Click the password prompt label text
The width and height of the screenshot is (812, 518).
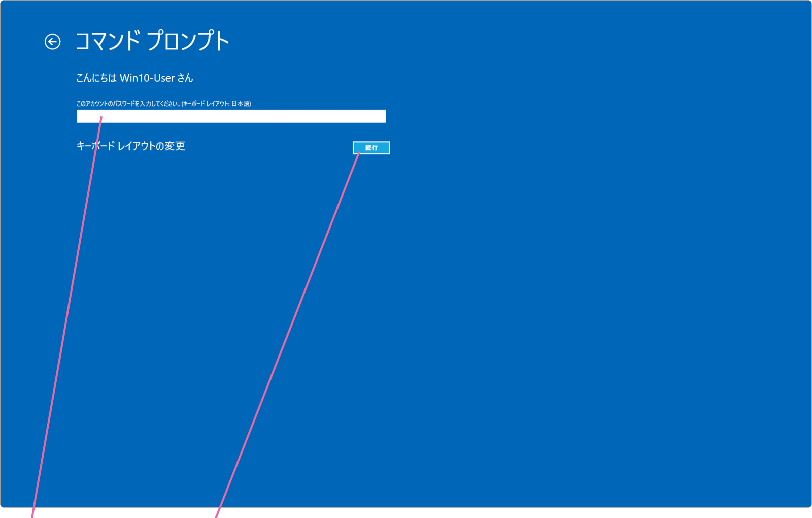click(x=163, y=104)
